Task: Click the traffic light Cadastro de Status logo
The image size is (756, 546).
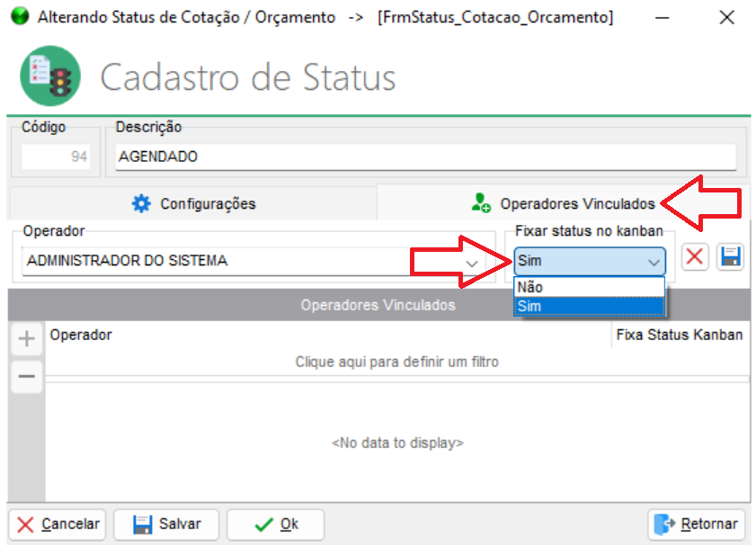Action: coord(49,76)
